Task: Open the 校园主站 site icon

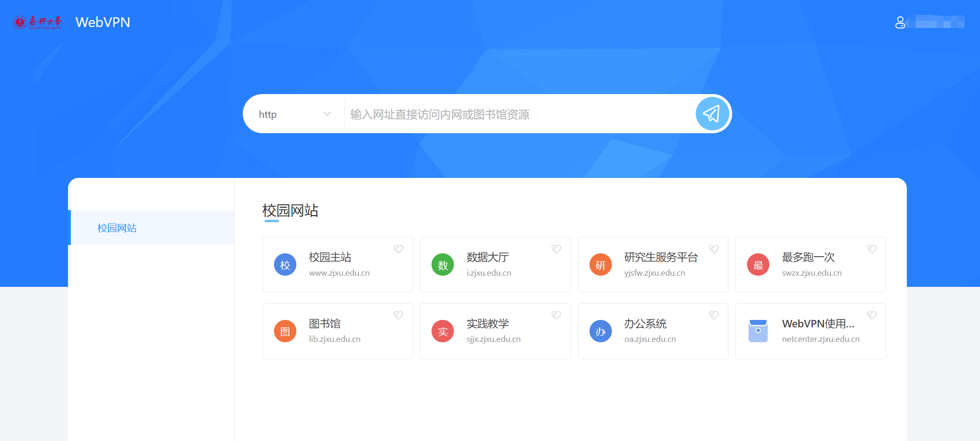Action: tap(285, 265)
